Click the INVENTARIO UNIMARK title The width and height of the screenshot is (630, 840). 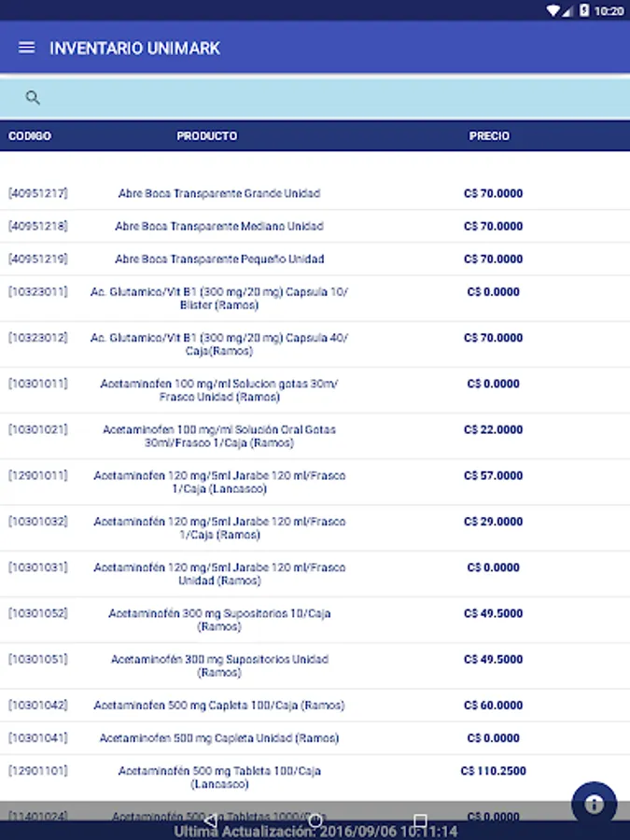134,49
